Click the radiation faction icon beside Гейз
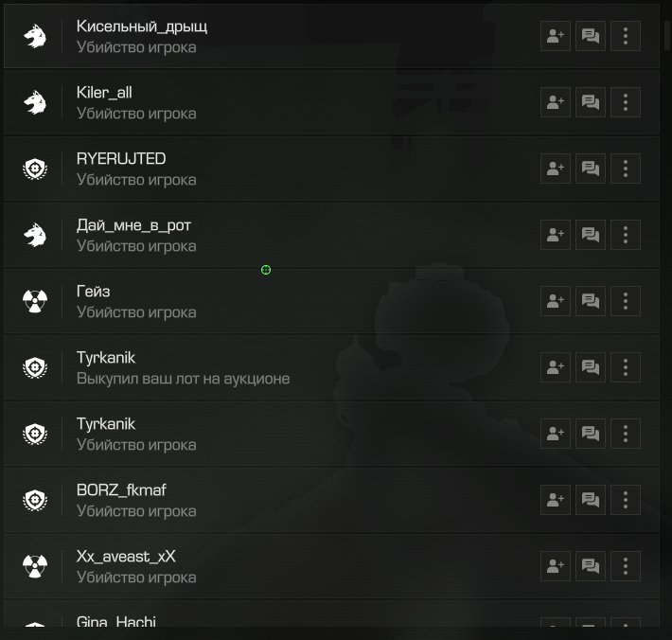This screenshot has width=672, height=640. click(35, 301)
